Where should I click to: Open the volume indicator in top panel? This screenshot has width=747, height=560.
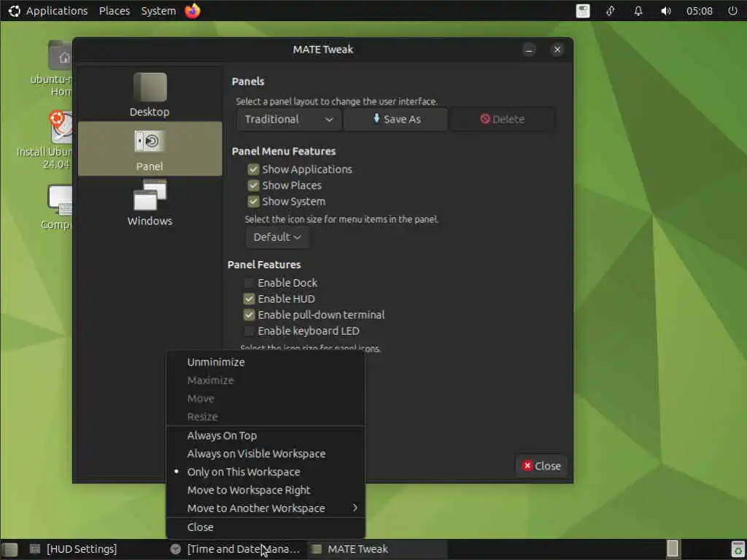point(666,11)
